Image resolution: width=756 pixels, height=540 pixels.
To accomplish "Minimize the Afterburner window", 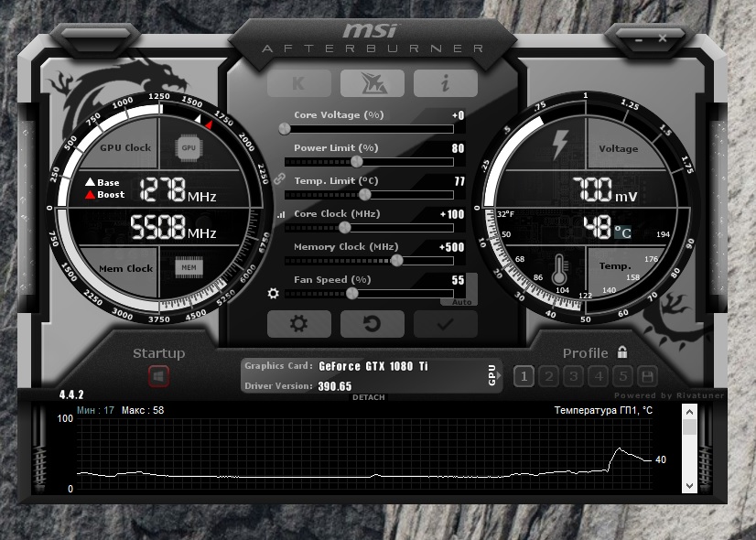I will pyautogui.click(x=640, y=40).
